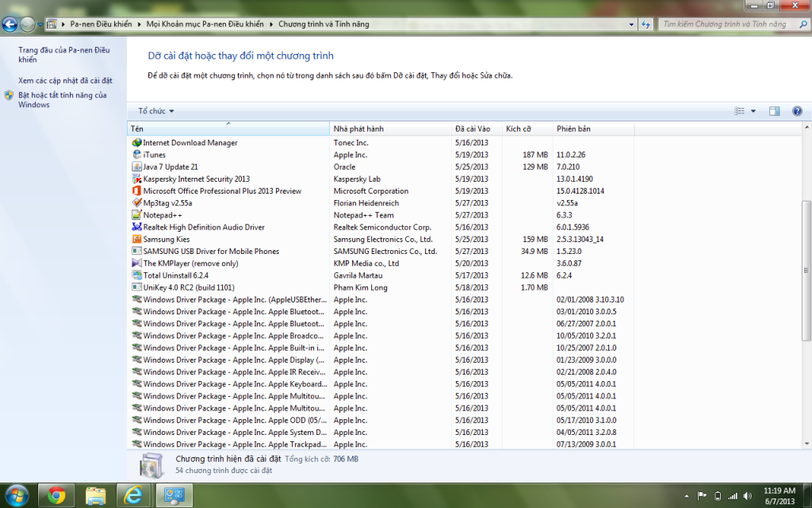Launch Internet Explorer from taskbar
This screenshot has width=812, height=508.
pos(133,495)
